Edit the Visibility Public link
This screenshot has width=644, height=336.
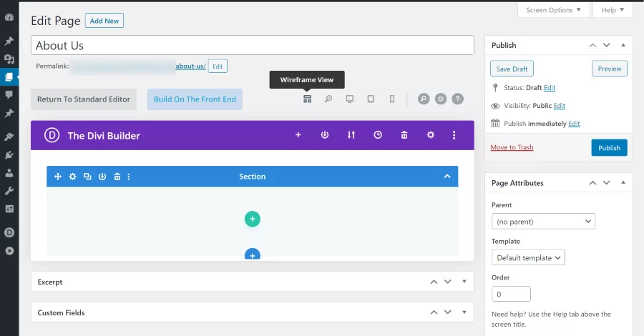[560, 106]
